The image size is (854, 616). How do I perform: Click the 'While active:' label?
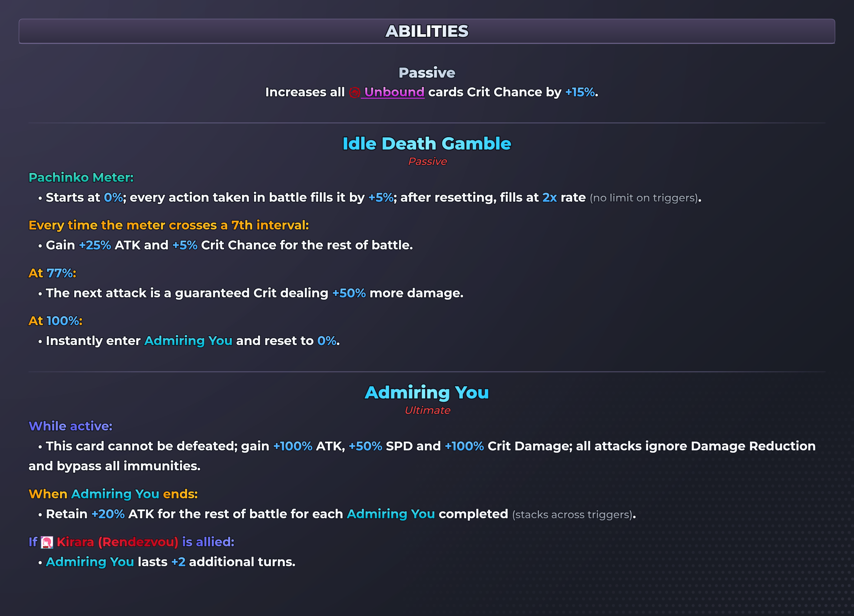click(70, 426)
